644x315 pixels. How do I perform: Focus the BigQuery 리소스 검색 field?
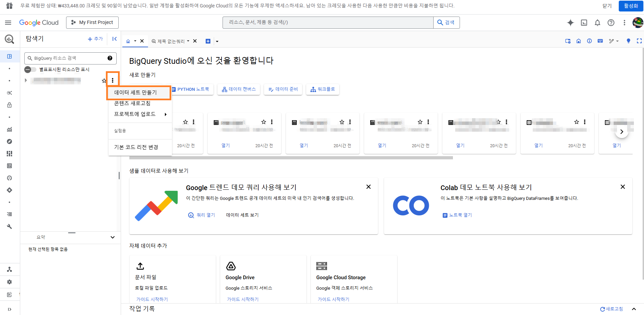pyautogui.click(x=70, y=58)
